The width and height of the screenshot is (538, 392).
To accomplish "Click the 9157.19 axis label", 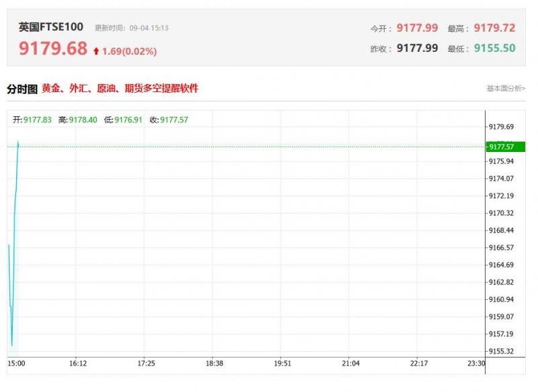I will [501, 334].
